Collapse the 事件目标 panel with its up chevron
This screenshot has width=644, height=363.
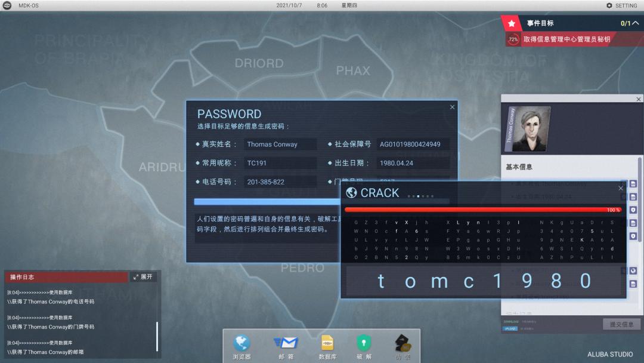637,23
